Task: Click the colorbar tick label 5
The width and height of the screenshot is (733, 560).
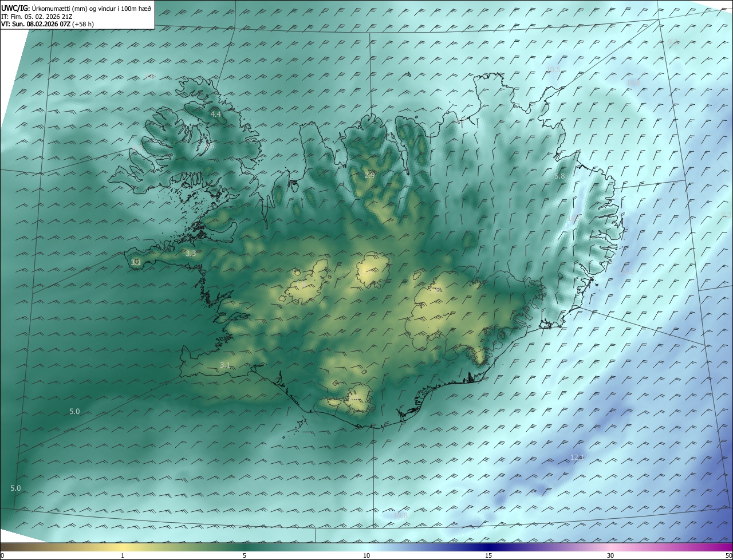Action: click(245, 555)
